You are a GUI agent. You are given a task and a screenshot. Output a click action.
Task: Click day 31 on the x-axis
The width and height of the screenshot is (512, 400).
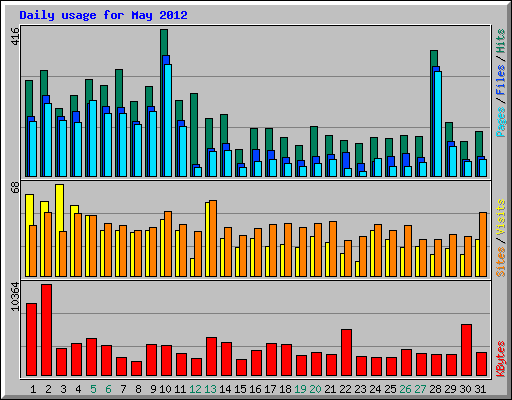(x=480, y=389)
